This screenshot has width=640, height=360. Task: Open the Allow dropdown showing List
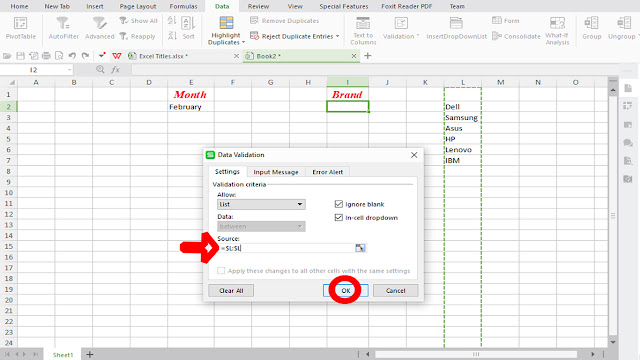click(261, 204)
